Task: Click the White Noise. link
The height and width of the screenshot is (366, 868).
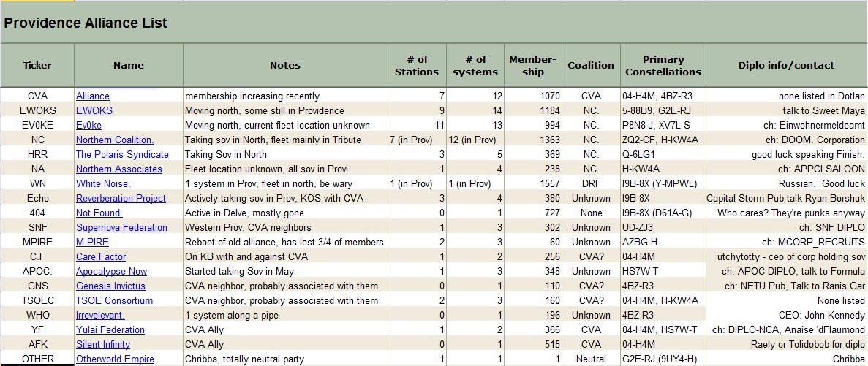Action: (103, 183)
